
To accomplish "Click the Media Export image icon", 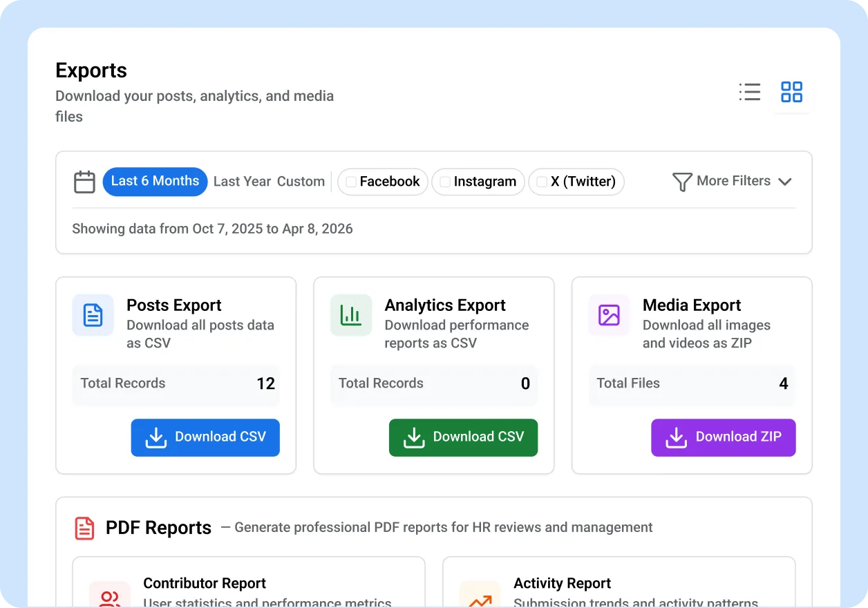I will tap(609, 315).
